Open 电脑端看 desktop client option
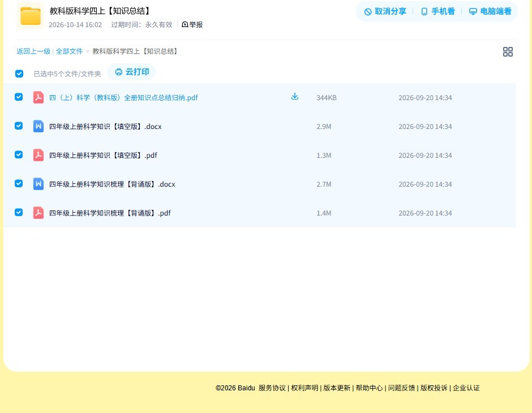This screenshot has width=532, height=413. pos(490,11)
